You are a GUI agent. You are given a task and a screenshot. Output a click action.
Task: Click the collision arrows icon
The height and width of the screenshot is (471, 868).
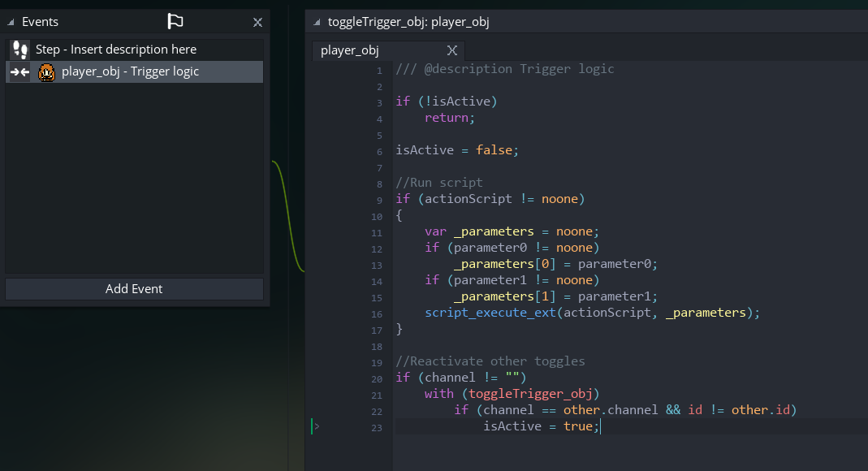[20, 72]
